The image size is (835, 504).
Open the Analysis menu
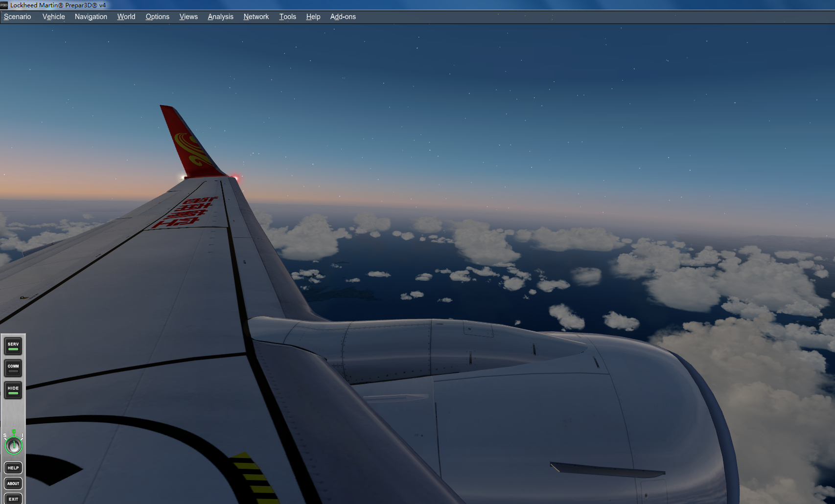[220, 16]
